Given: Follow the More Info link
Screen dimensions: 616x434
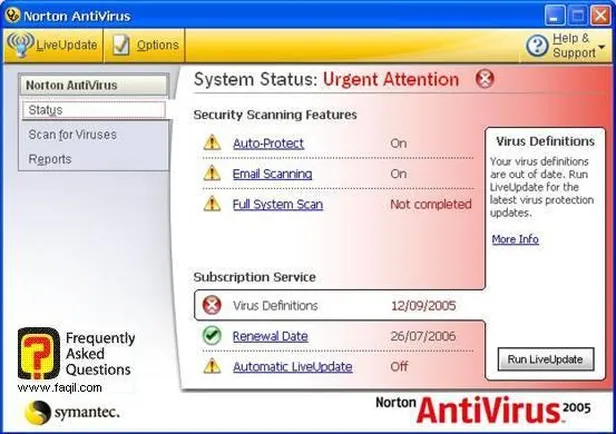Looking at the screenshot, I should [515, 239].
